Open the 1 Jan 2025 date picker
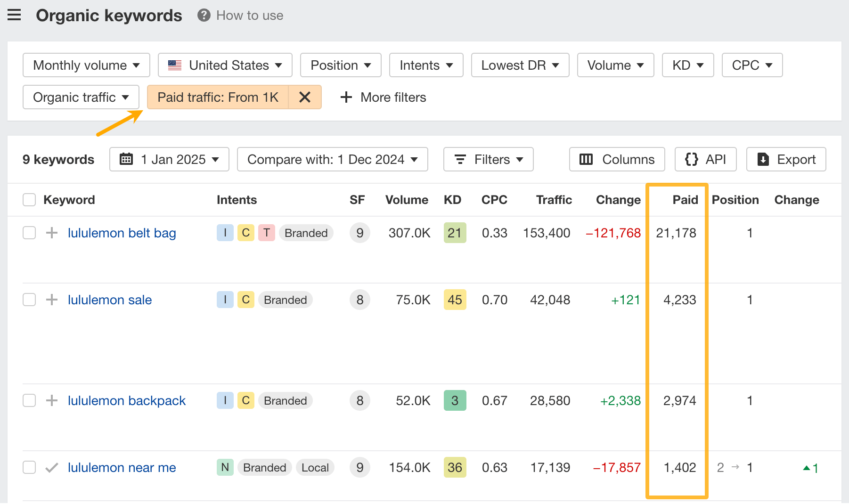This screenshot has width=849, height=504. pyautogui.click(x=169, y=159)
